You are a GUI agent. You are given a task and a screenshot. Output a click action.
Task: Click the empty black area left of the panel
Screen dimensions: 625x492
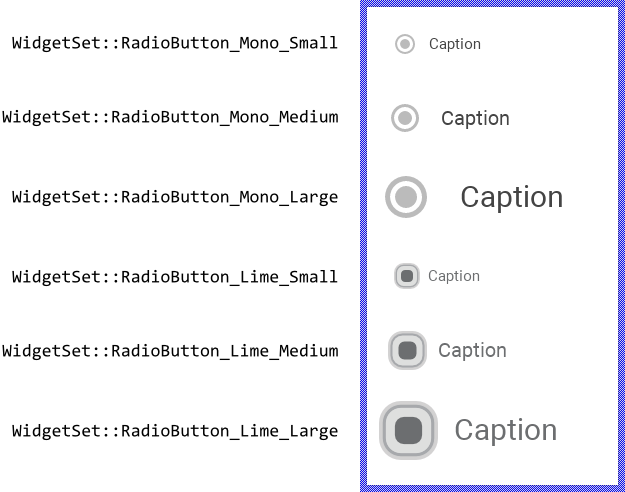180,246
